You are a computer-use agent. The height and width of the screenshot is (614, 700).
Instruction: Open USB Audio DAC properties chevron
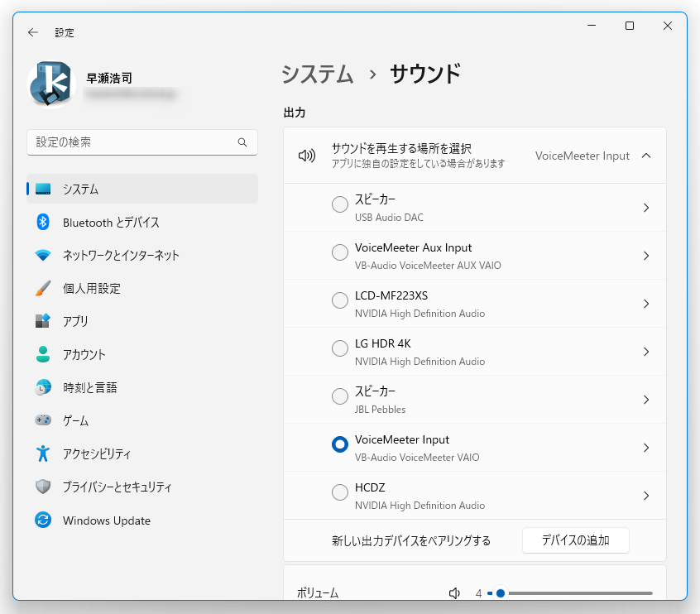coord(646,208)
